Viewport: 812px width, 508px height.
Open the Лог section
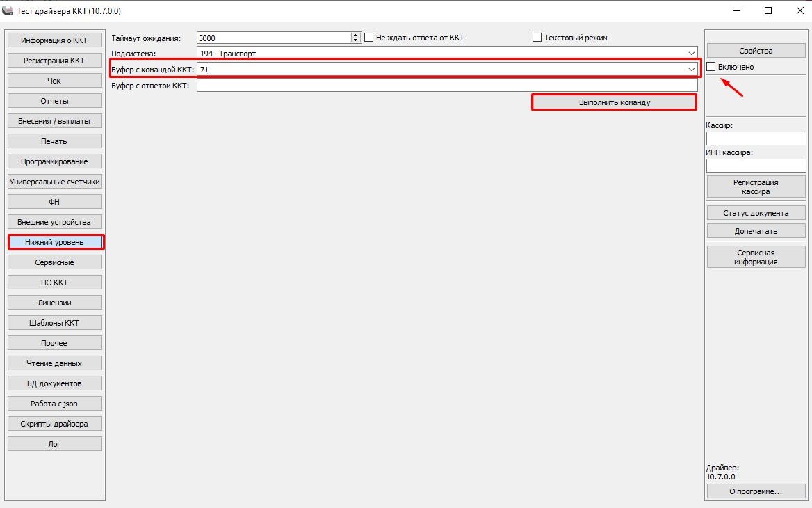[54, 444]
